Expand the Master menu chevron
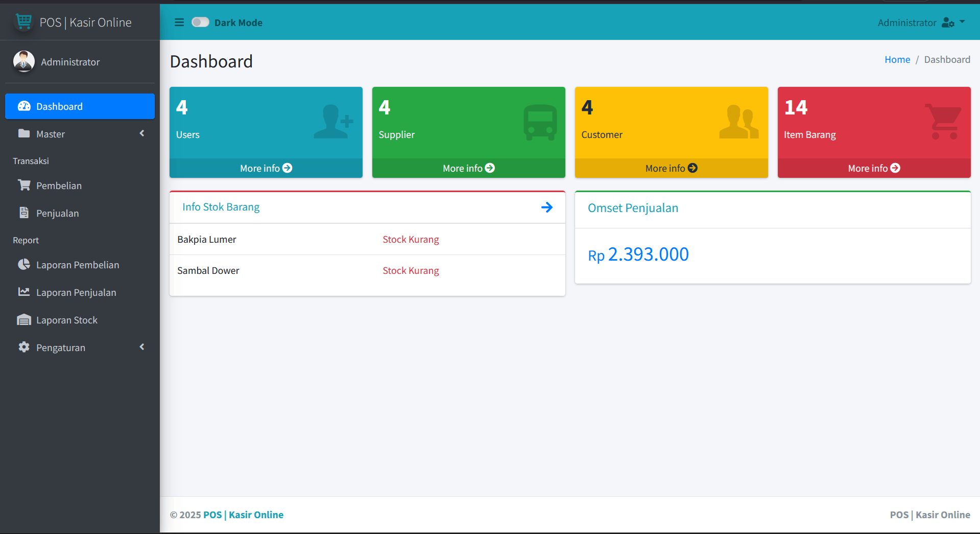The height and width of the screenshot is (534, 980). pyautogui.click(x=142, y=133)
